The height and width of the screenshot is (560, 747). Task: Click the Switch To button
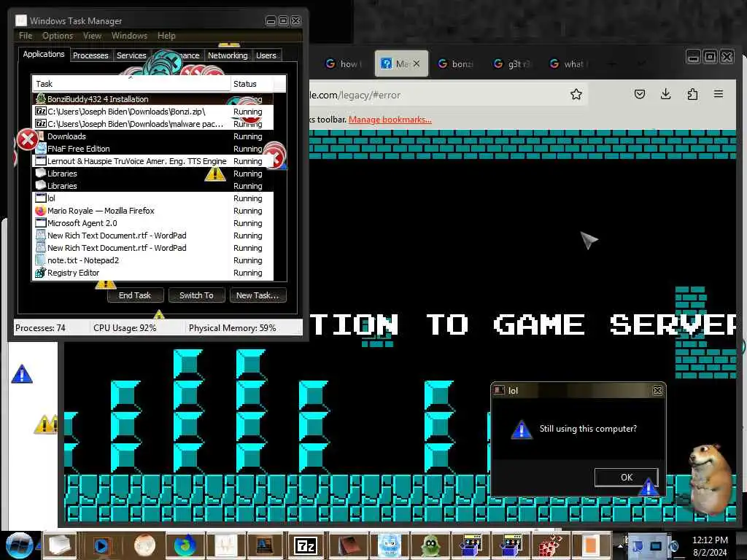(x=196, y=295)
